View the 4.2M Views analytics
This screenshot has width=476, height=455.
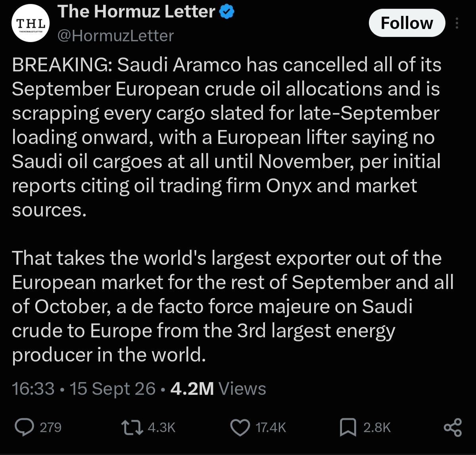coord(218,389)
